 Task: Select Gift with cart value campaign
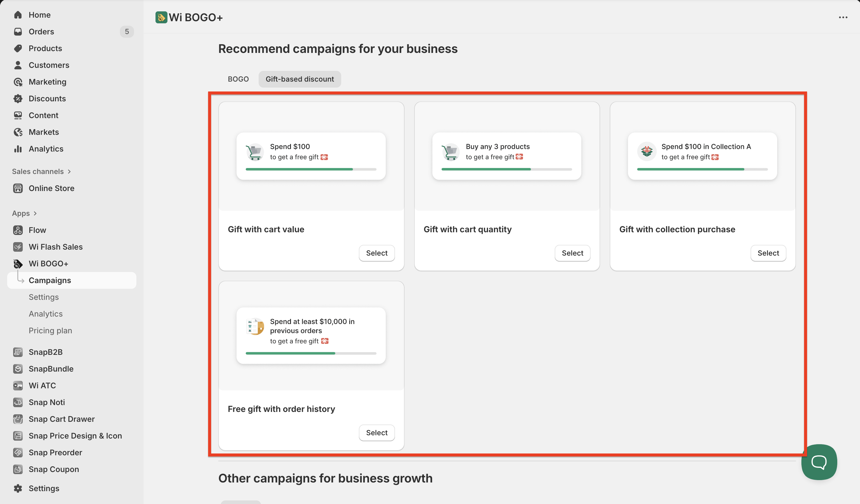tap(376, 253)
